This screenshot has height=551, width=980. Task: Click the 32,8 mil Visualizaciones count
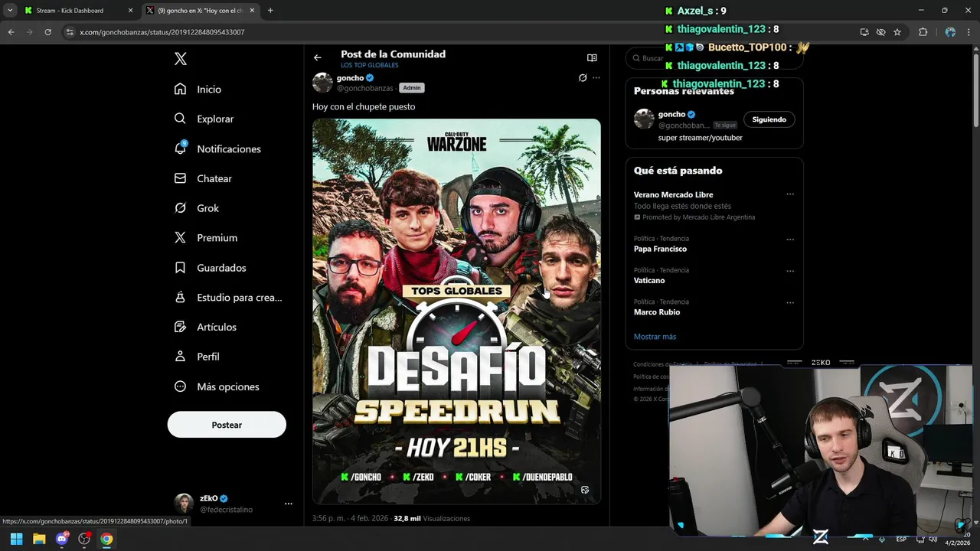432,518
